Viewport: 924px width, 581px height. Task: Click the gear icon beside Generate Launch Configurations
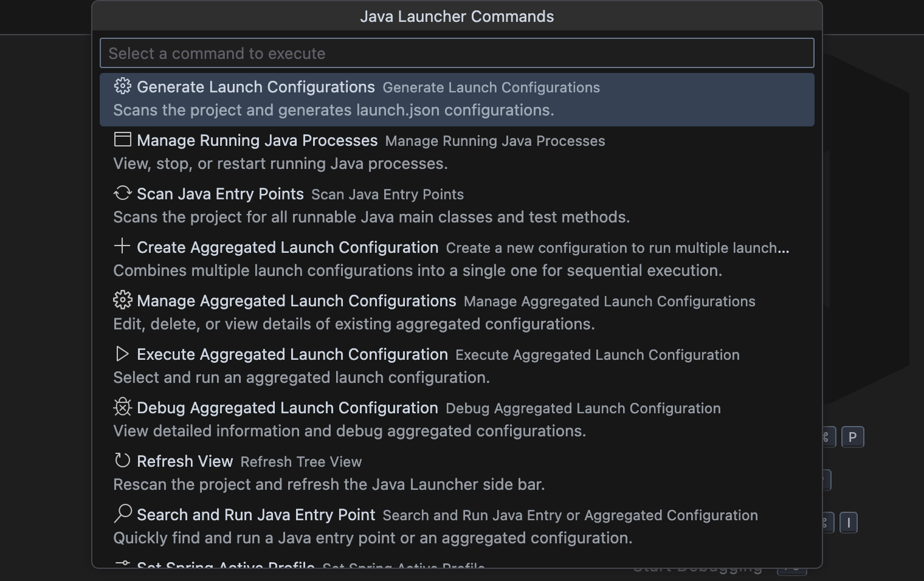pyautogui.click(x=122, y=86)
